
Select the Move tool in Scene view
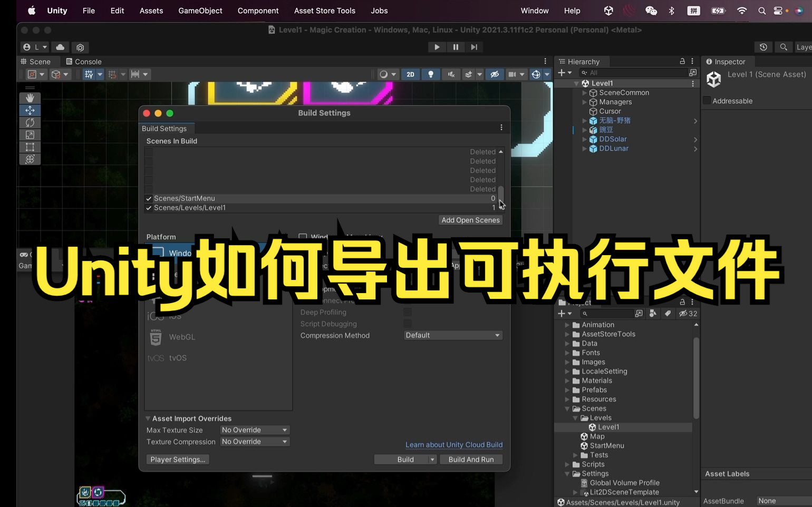[x=30, y=110]
